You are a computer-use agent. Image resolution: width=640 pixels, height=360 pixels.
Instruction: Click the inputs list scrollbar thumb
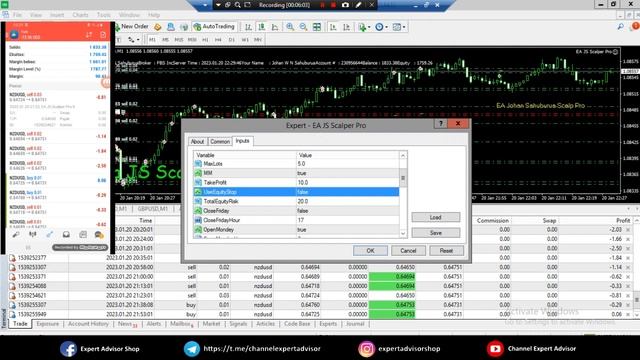pyautogui.click(x=403, y=178)
